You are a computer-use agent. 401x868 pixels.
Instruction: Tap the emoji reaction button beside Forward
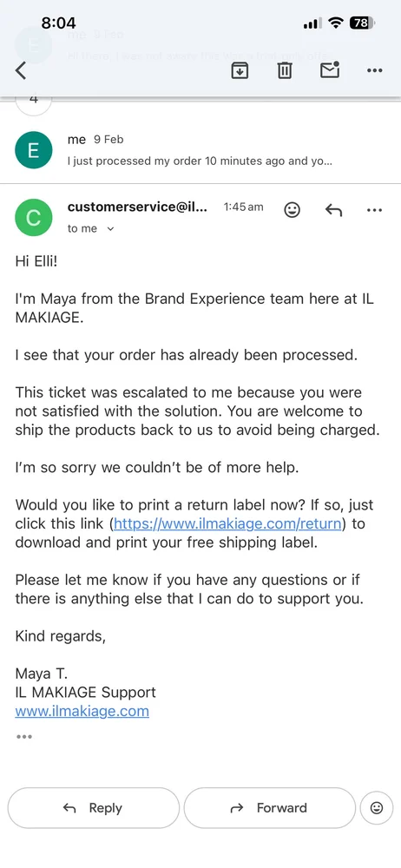click(377, 807)
